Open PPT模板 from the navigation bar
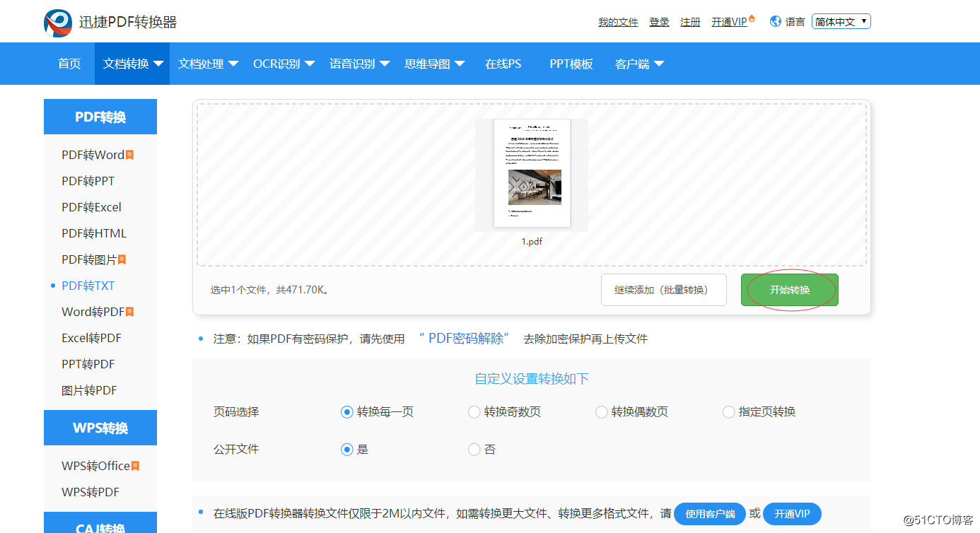The height and width of the screenshot is (533, 980). (x=571, y=64)
